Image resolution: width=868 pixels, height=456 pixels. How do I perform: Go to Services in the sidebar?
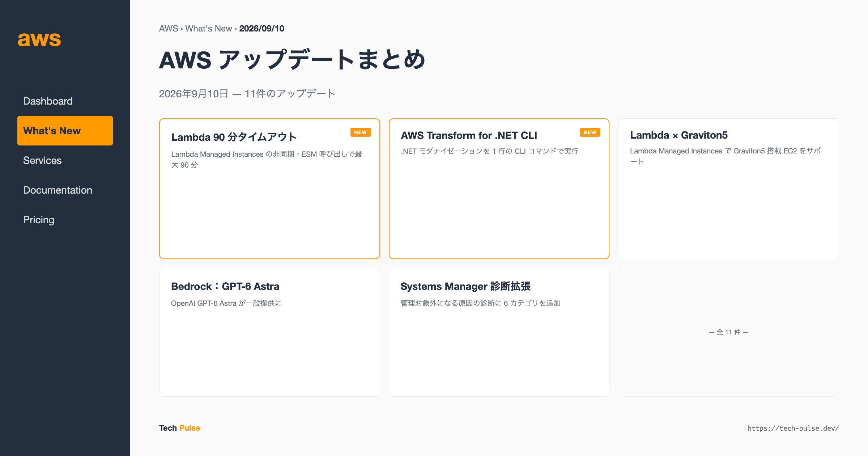65,160
